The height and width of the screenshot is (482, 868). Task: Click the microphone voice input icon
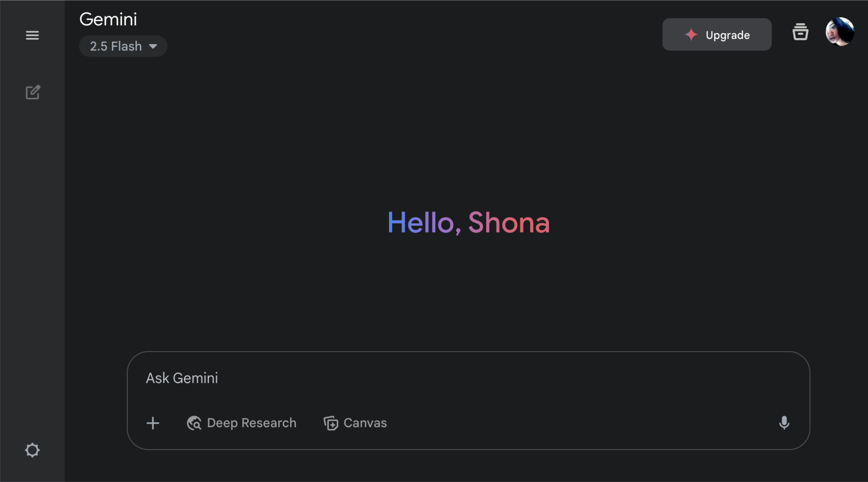click(784, 423)
